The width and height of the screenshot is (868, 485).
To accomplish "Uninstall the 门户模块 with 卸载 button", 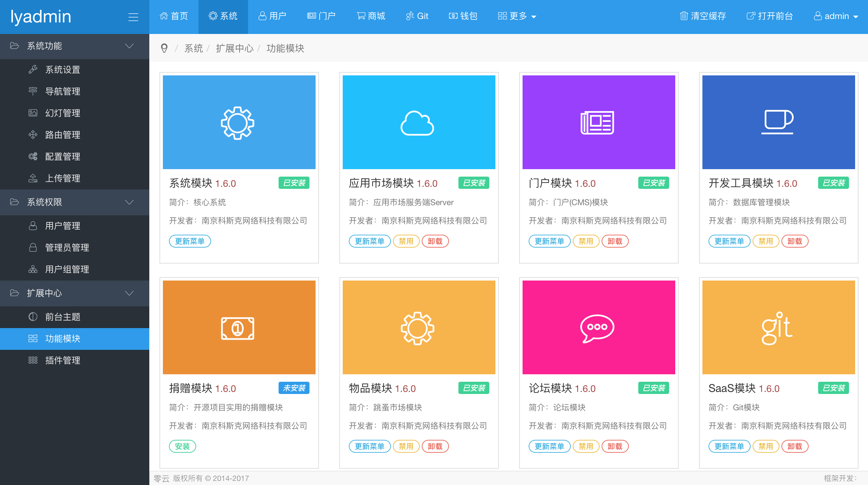I will pos(615,241).
